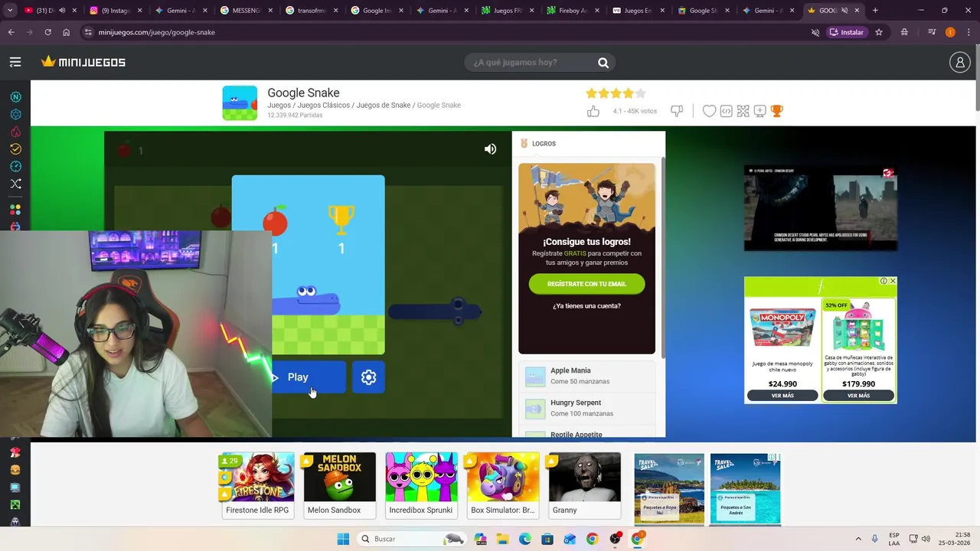Image resolution: width=980 pixels, height=551 pixels.
Task: Open Firestone Idle RPG game thumbnail
Action: click(x=257, y=486)
